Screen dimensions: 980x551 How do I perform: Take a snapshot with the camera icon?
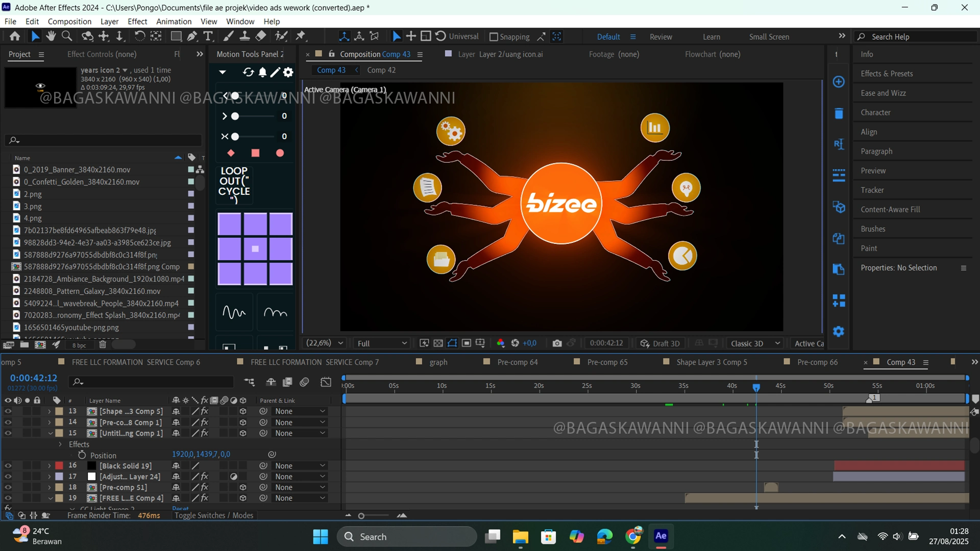pyautogui.click(x=557, y=343)
